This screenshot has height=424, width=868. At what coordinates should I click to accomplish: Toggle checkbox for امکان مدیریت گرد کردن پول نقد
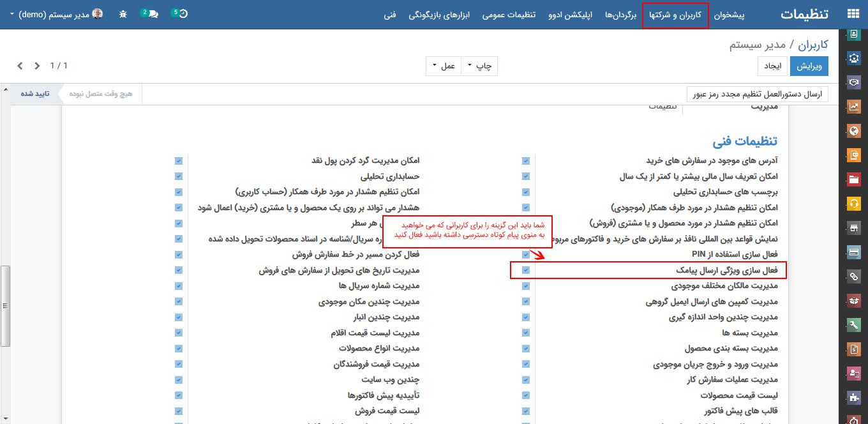(x=179, y=161)
